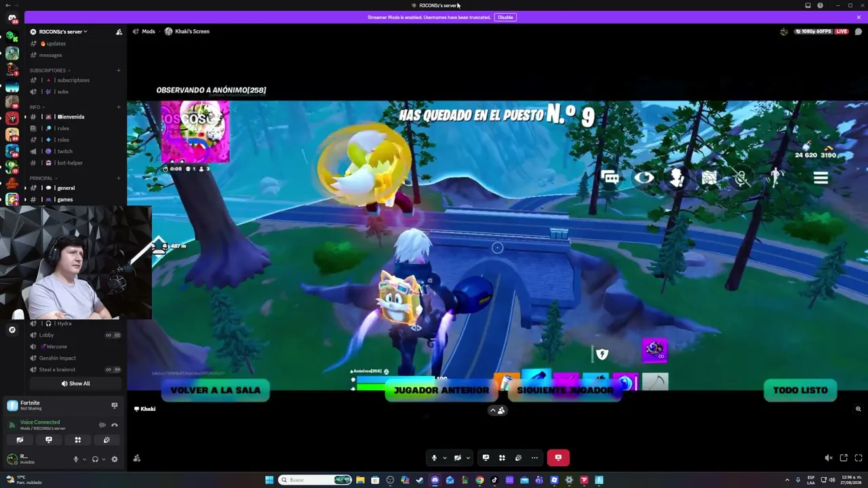Invite people to R3CONSz's server icon
Viewport: 868px width, 488px height.
119,32
